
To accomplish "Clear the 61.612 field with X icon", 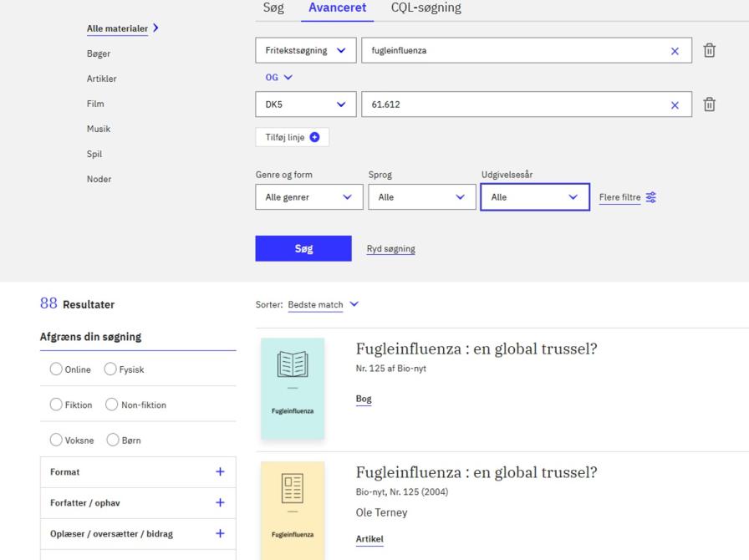I will 675,104.
